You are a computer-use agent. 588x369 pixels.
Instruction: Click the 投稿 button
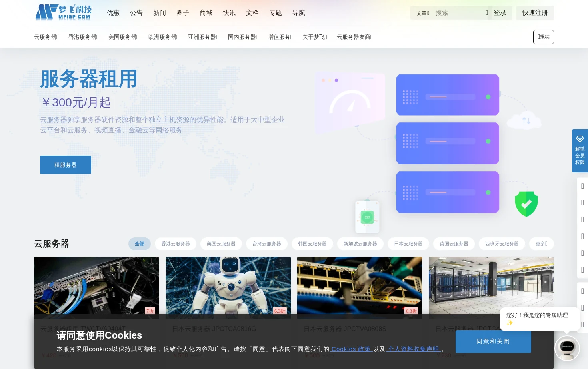[x=544, y=37]
